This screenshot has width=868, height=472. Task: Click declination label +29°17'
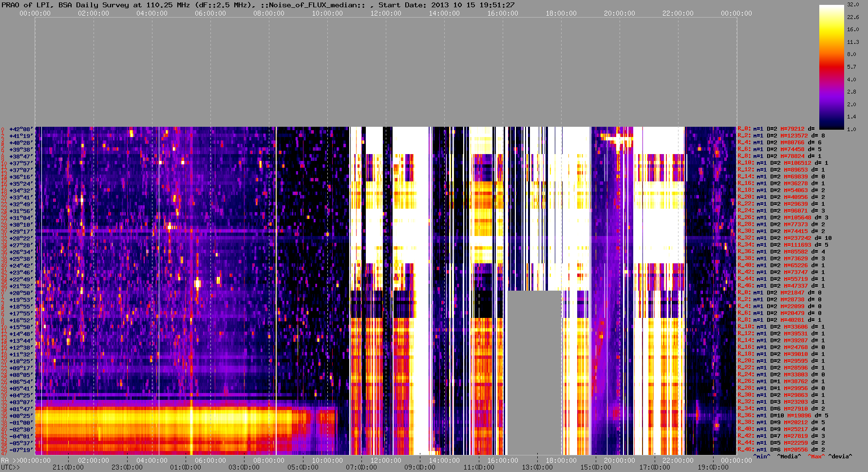coord(21,232)
